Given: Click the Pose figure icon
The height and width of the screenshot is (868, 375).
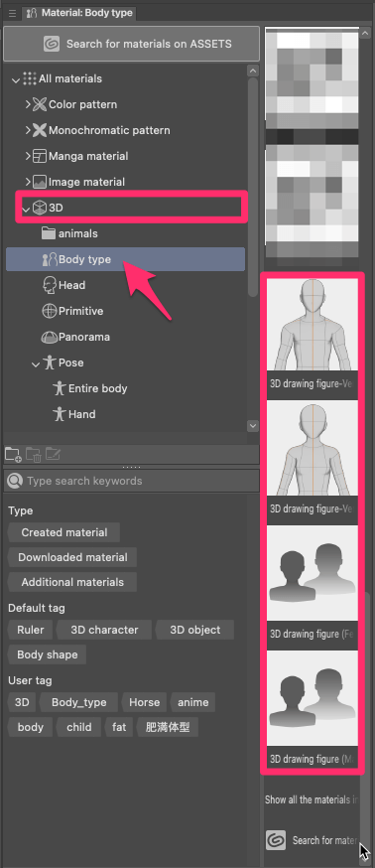Looking at the screenshot, I should [50, 362].
